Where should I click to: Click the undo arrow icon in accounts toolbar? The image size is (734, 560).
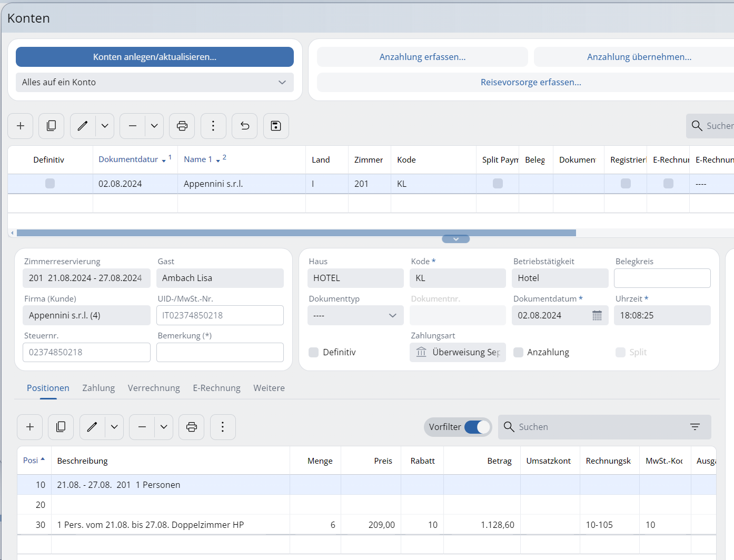[245, 126]
